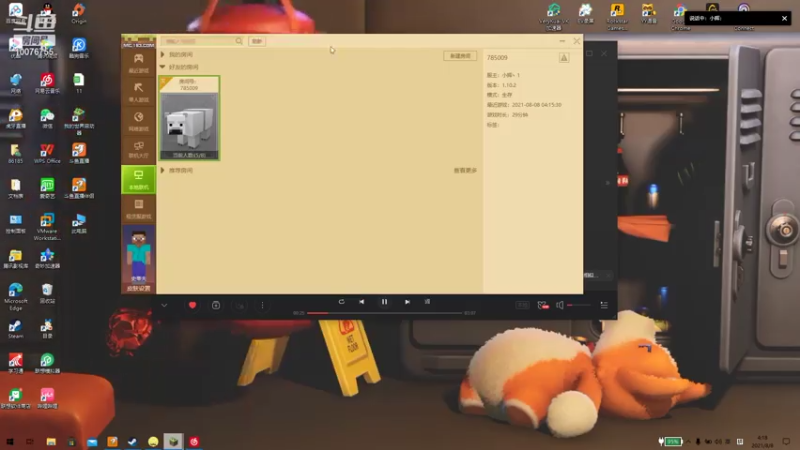Click the refresh button next to the search box
The image size is (800, 450).
point(257,41)
